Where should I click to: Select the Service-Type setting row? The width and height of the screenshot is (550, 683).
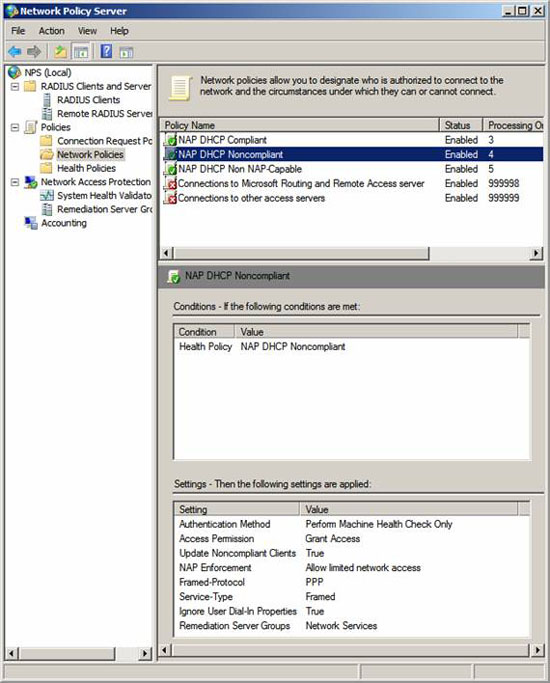pos(352,597)
